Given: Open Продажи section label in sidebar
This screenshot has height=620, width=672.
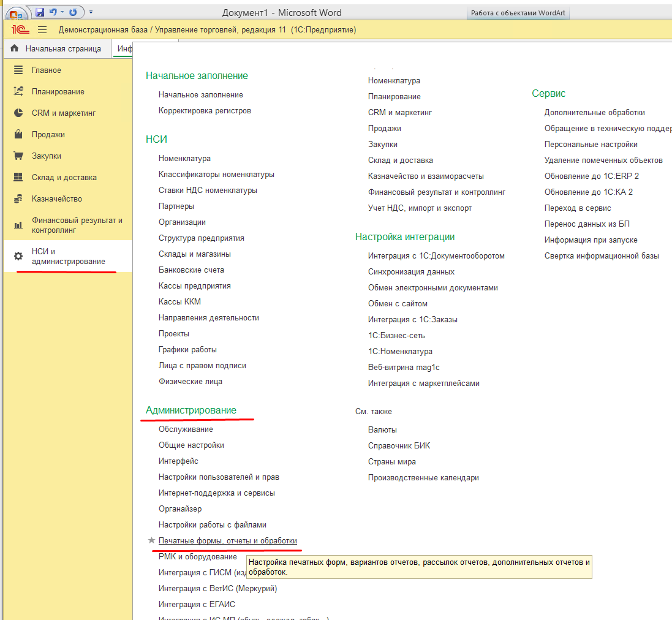Looking at the screenshot, I should (48, 134).
